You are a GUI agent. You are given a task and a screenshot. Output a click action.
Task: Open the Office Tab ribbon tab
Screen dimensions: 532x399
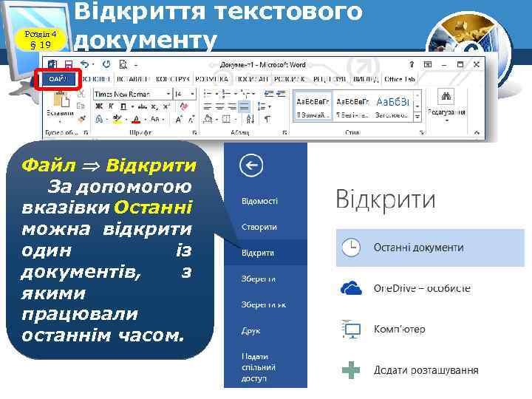click(399, 79)
